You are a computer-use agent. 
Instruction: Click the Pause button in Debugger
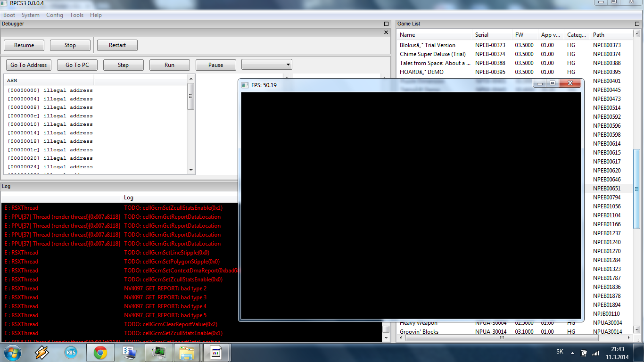pos(216,65)
